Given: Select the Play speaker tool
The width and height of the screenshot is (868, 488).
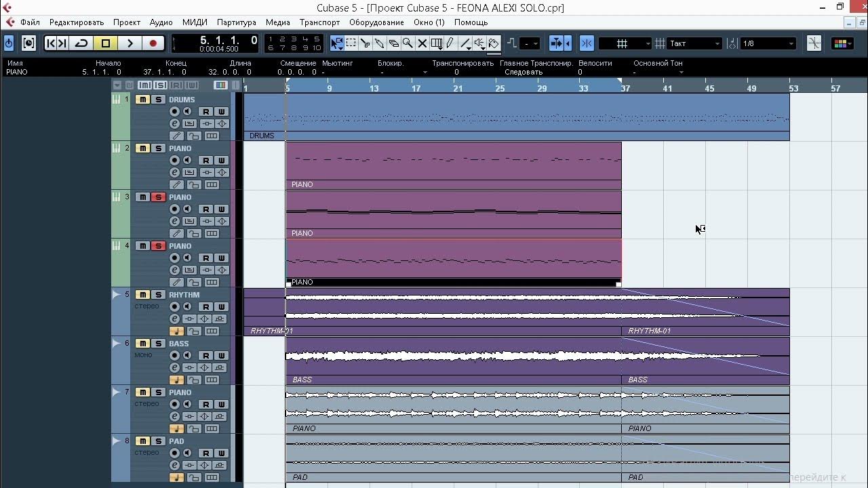Looking at the screenshot, I should [x=479, y=43].
